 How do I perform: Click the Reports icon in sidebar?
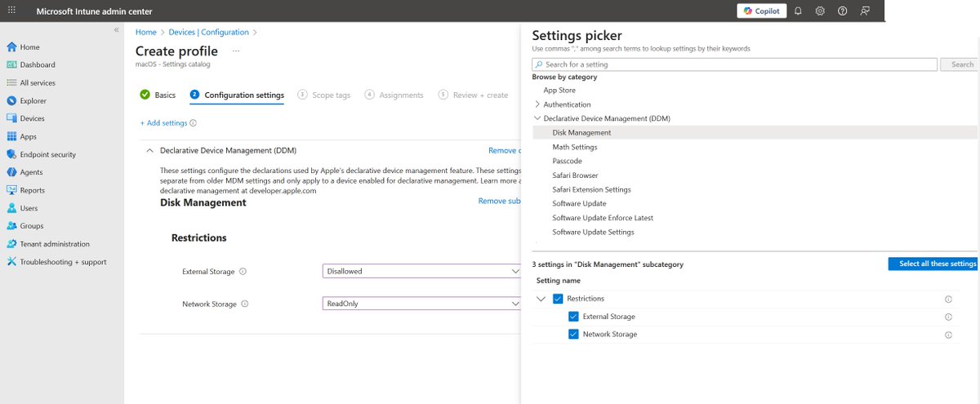(x=12, y=190)
